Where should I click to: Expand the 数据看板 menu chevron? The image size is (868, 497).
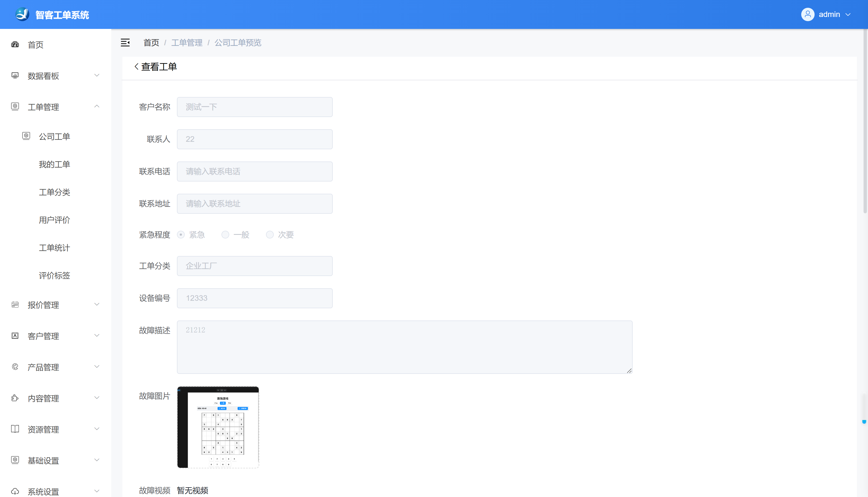pos(97,75)
